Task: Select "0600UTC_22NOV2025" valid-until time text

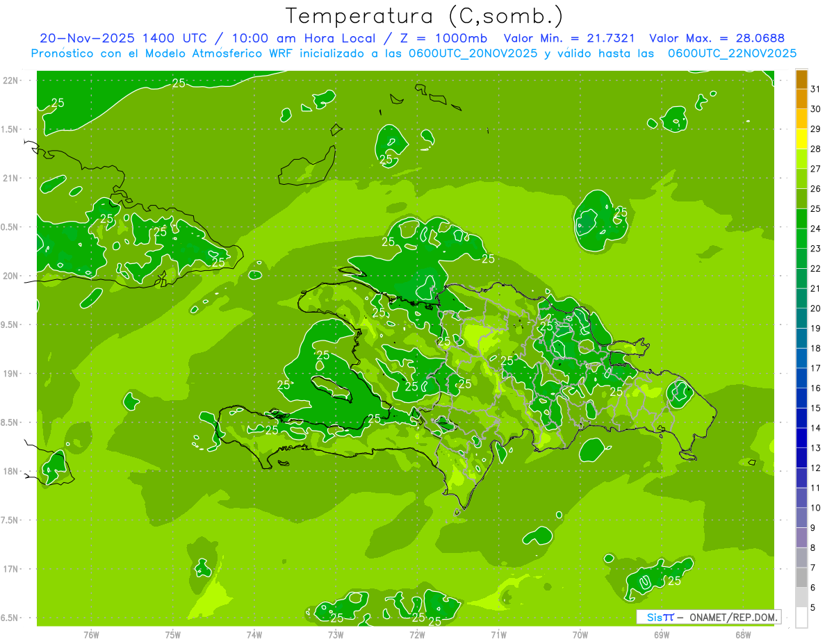Action: (731, 53)
